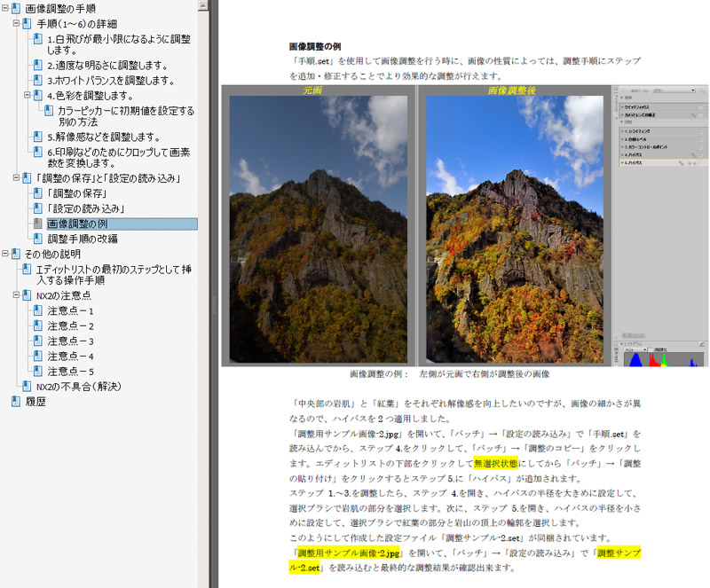
Task: Jump to the 注意点－5 bookmark
Action: point(70,371)
